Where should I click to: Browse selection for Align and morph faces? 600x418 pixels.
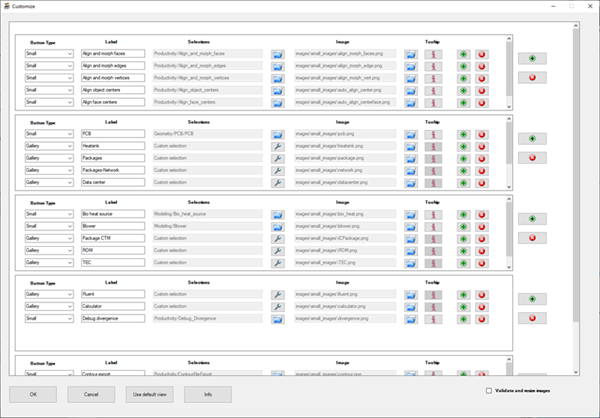[277, 54]
